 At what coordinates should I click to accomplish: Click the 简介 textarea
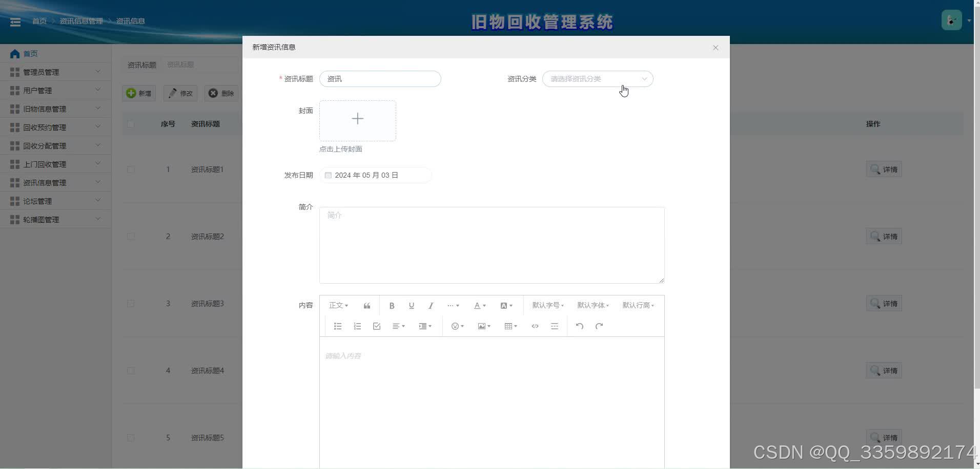tap(492, 245)
